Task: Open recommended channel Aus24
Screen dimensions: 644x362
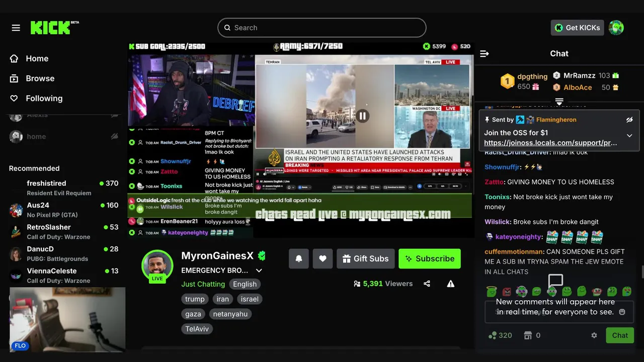Action: (64, 210)
